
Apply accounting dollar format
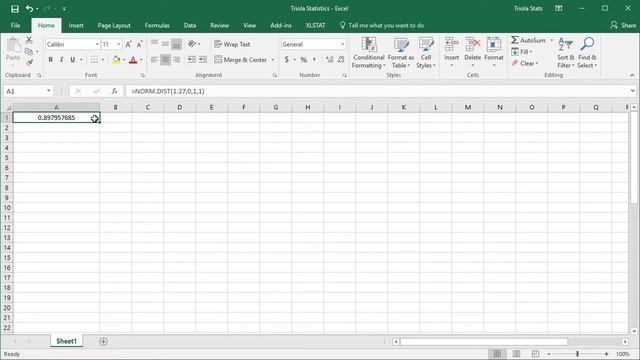[x=287, y=60]
